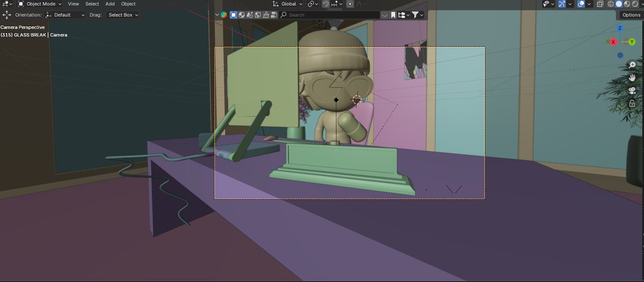Enable the object filter icon
Viewport: 644px width, 282px height.
(x=233, y=15)
